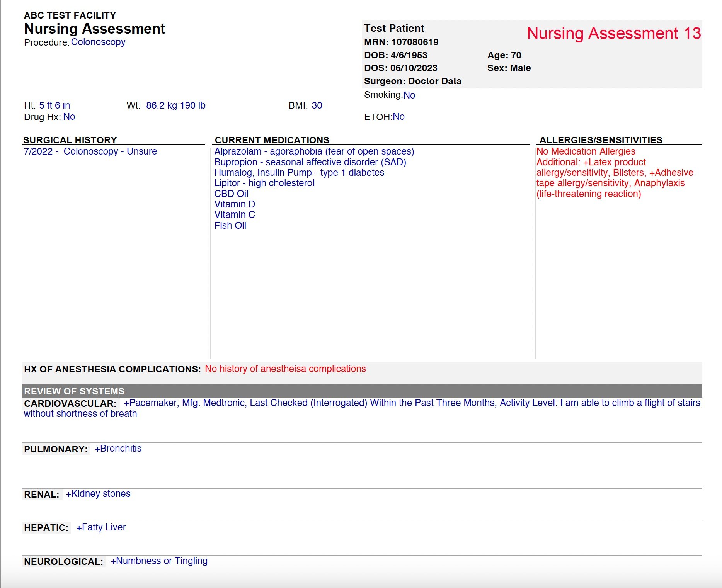The width and height of the screenshot is (722, 588).
Task: Click the 'Vitamin D' medication entry
Action: (235, 204)
